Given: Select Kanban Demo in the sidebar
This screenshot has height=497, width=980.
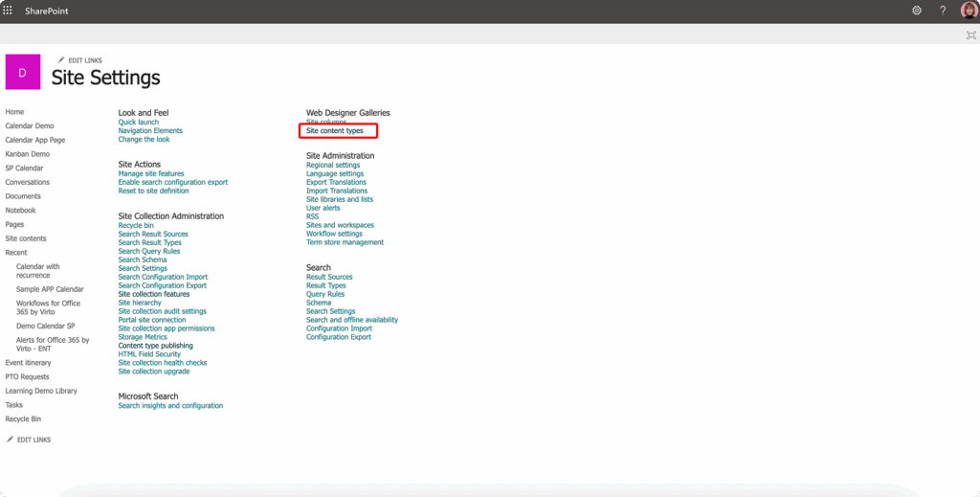Looking at the screenshot, I should 27,154.
